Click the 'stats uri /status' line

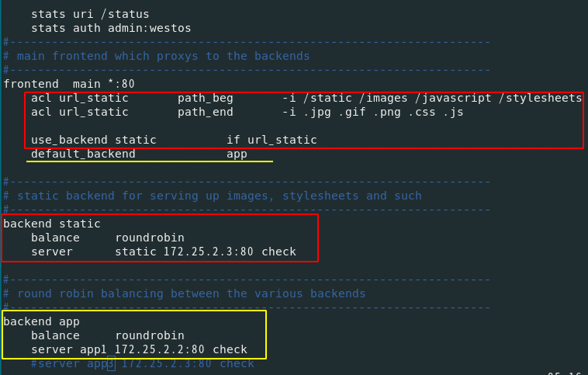pos(90,14)
